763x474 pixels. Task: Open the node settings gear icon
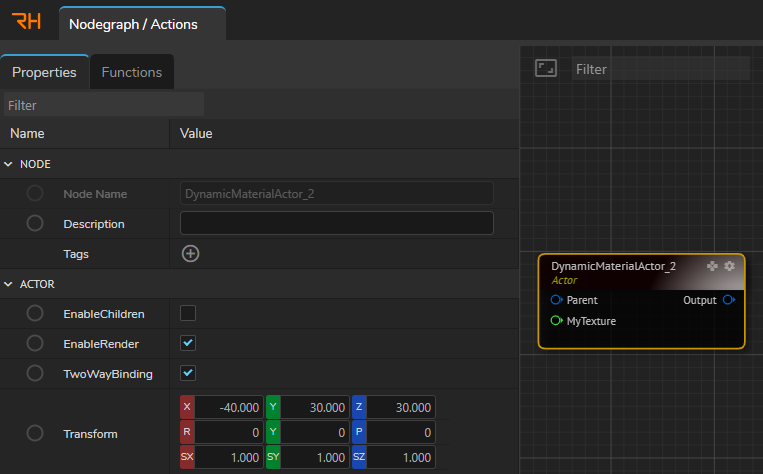pos(729,266)
